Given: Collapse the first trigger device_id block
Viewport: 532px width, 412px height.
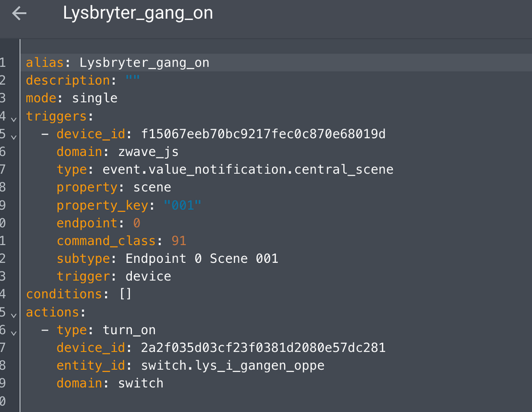Looking at the screenshot, I should (14, 136).
